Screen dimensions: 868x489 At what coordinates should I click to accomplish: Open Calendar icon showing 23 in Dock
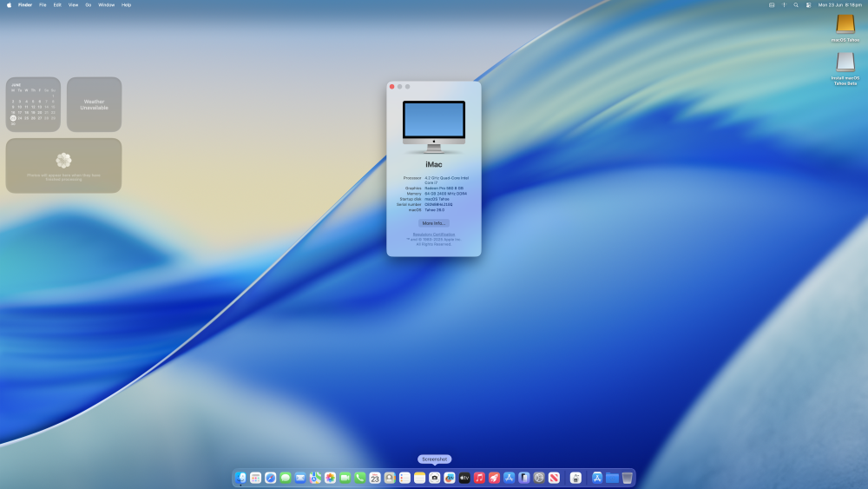[375, 478]
